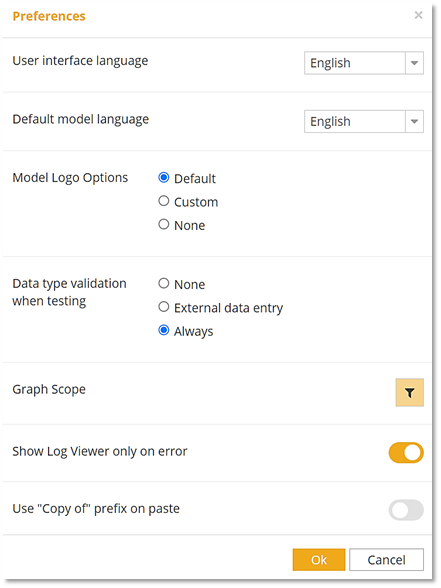The width and height of the screenshot is (441, 588).
Task: Click the Model Logo Options label
Action: click(70, 178)
